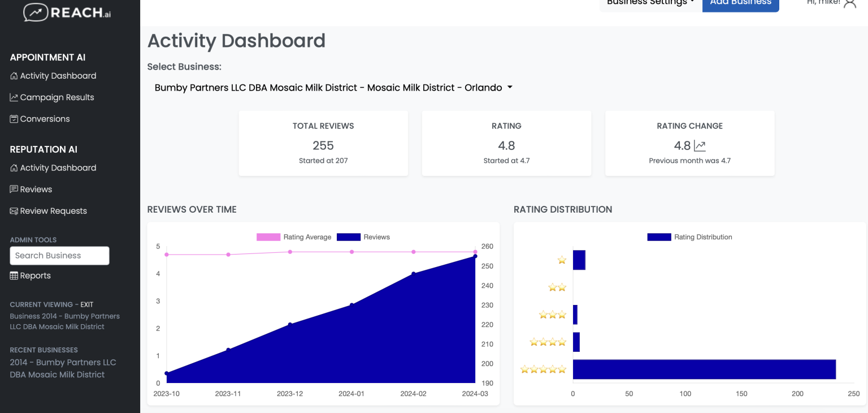Click the Reputation AI Activity Dashboard icon
Viewport: 868px width, 413px height.
click(x=13, y=167)
